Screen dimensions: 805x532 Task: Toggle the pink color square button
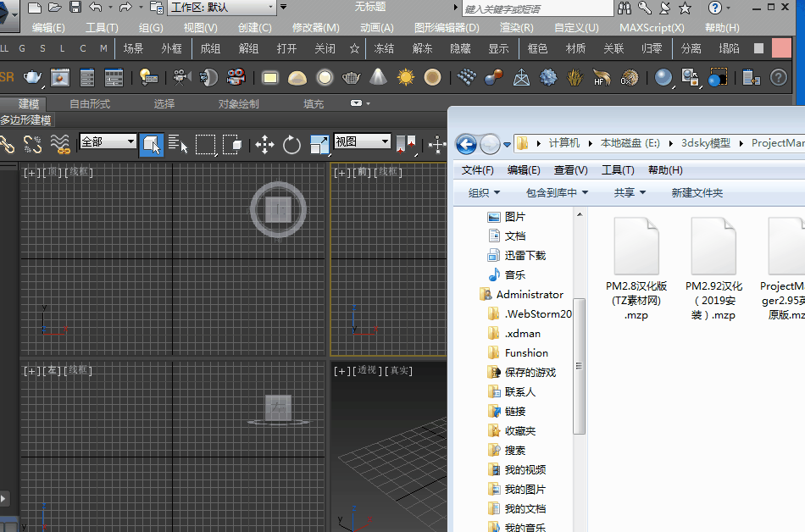(781, 48)
